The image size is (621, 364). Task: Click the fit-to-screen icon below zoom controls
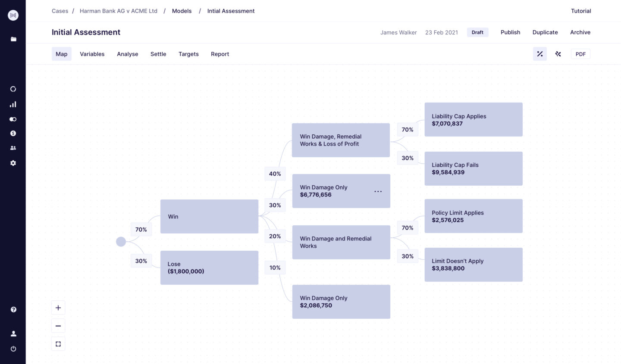[x=58, y=344]
